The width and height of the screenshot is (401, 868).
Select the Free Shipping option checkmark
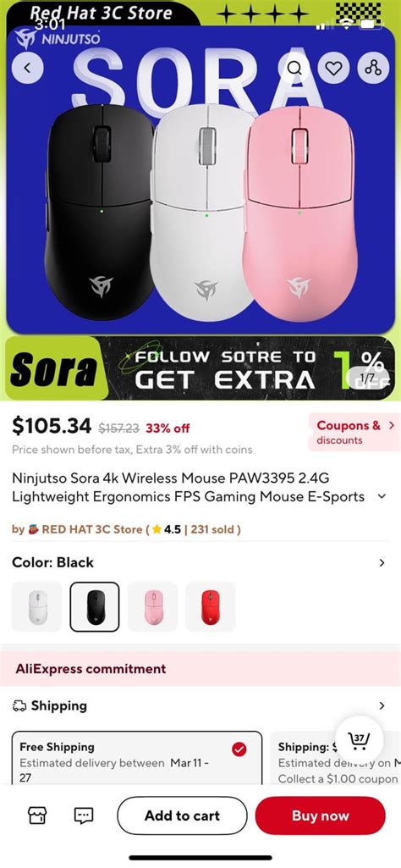[239, 749]
